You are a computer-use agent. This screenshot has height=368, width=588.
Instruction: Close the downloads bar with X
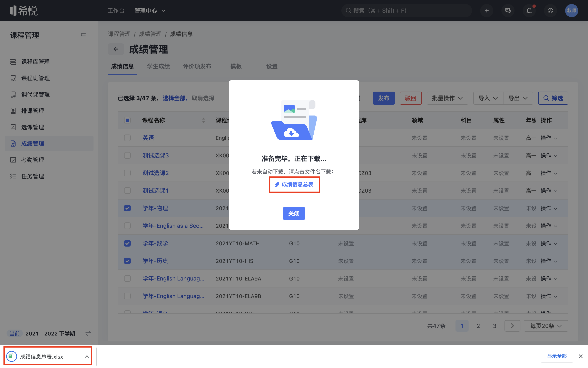pos(581,356)
